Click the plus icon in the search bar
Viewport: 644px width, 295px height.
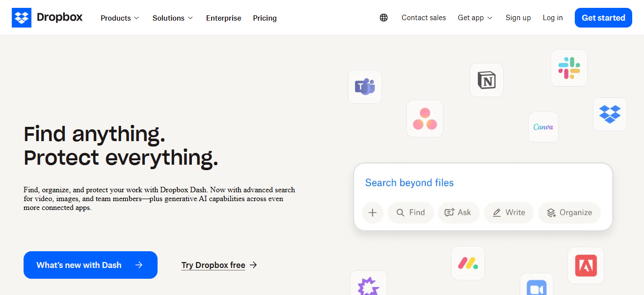click(373, 212)
